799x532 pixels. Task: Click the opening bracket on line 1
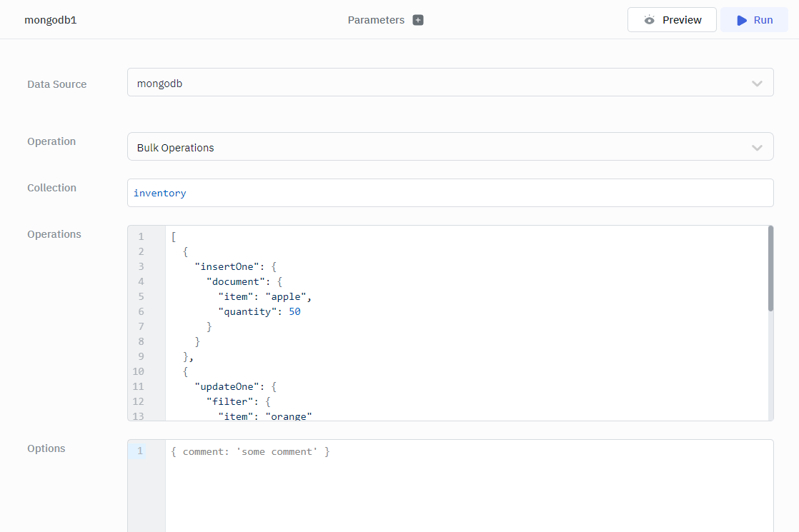[174, 236]
